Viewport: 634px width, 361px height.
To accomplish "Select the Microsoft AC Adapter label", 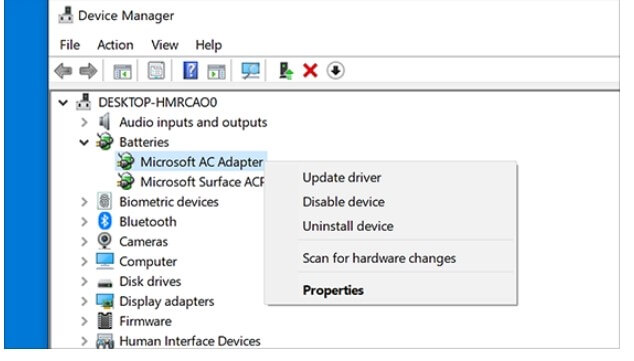I will click(202, 162).
